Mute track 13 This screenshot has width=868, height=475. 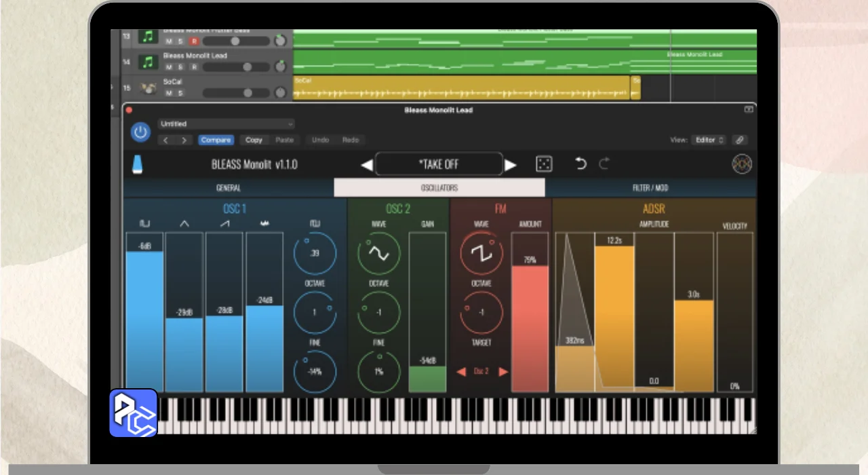pos(169,41)
